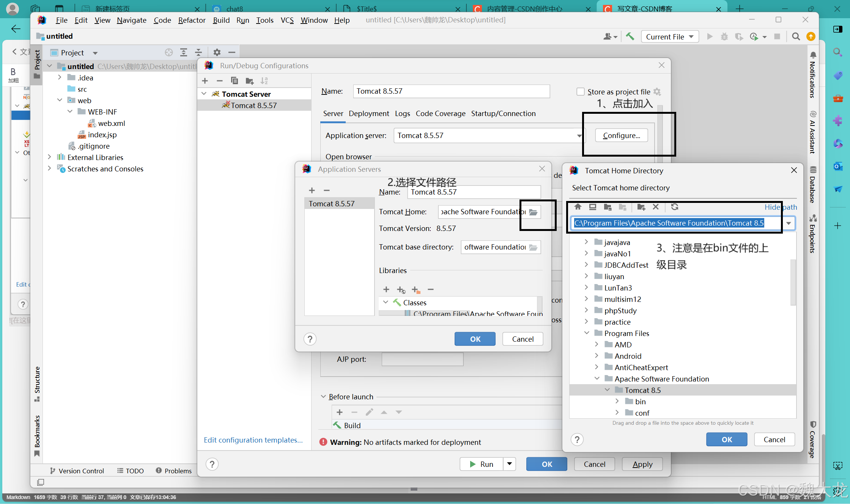Click Edit configuration templates link
Viewport: 850px width, 504px height.
(x=253, y=440)
